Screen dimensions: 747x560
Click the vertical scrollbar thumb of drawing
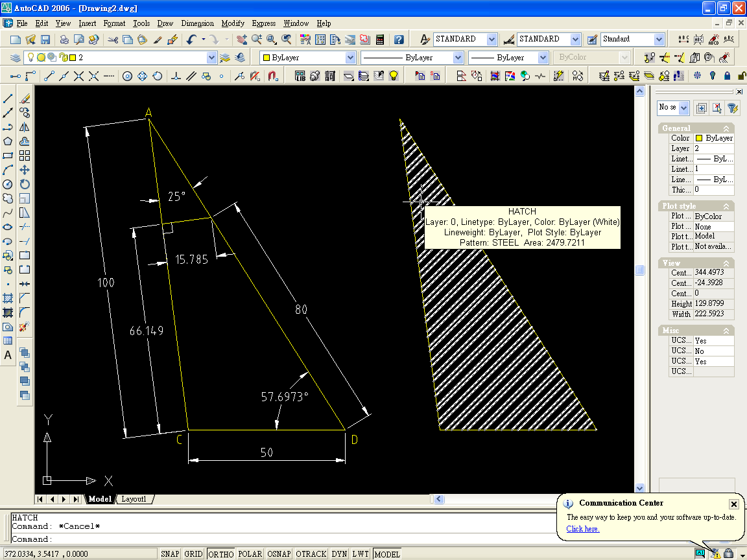coord(639,270)
